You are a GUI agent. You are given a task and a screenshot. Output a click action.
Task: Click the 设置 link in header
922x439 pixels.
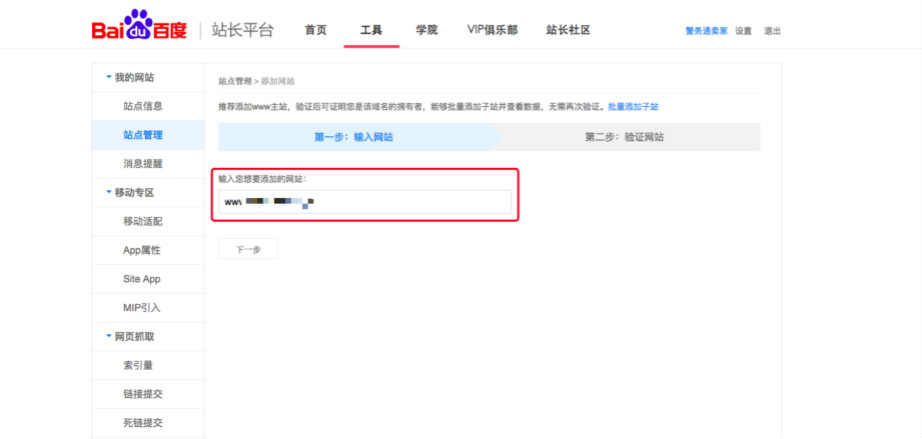point(743,31)
